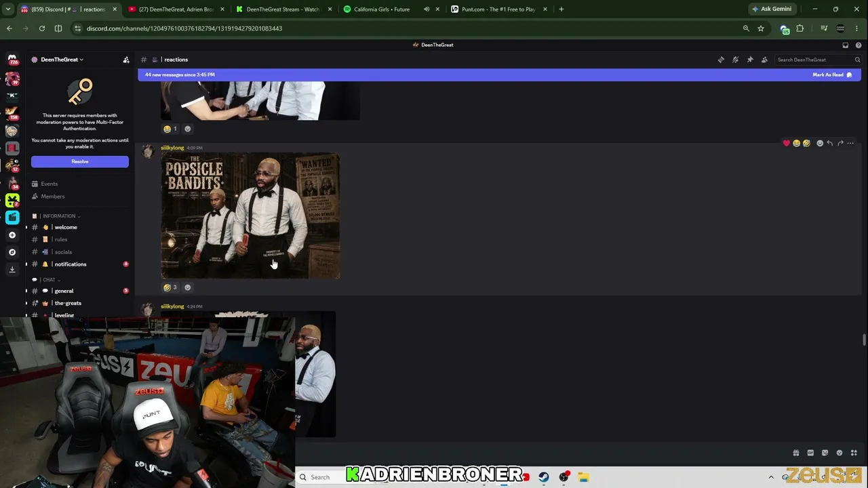Click the invite people icon beside server name

[126, 60]
